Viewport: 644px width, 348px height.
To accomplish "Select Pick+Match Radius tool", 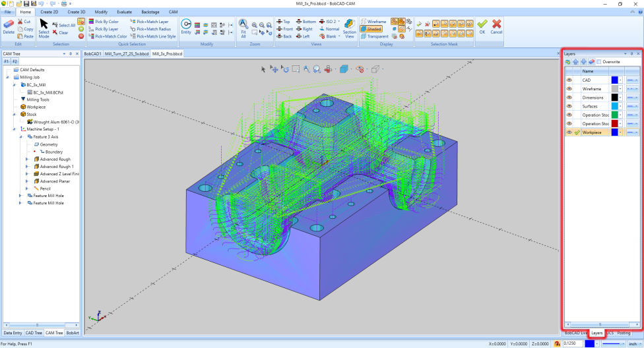I will (150, 29).
